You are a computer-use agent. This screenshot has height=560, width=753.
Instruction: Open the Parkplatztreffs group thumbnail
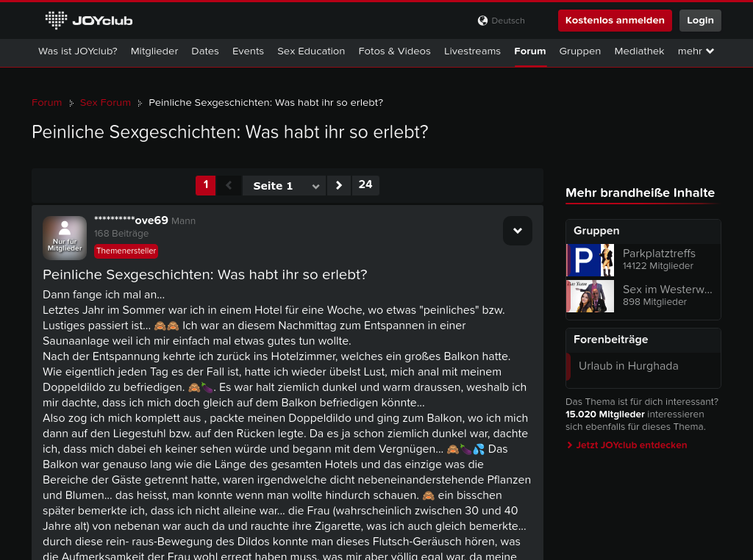pos(590,260)
